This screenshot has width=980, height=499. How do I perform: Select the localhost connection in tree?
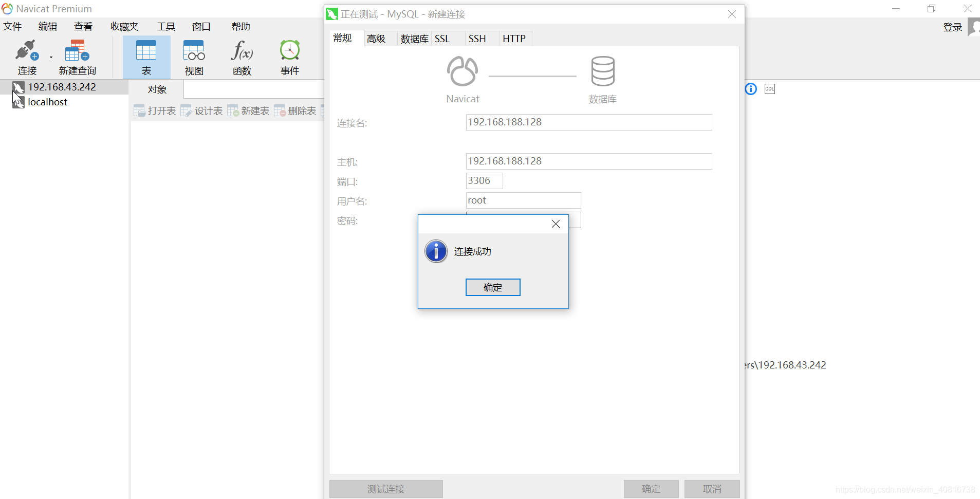click(x=47, y=102)
